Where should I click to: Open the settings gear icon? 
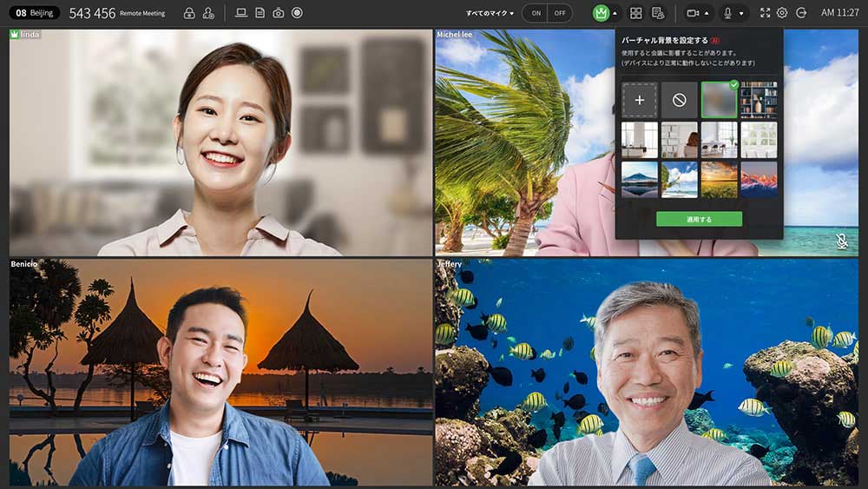(x=782, y=13)
